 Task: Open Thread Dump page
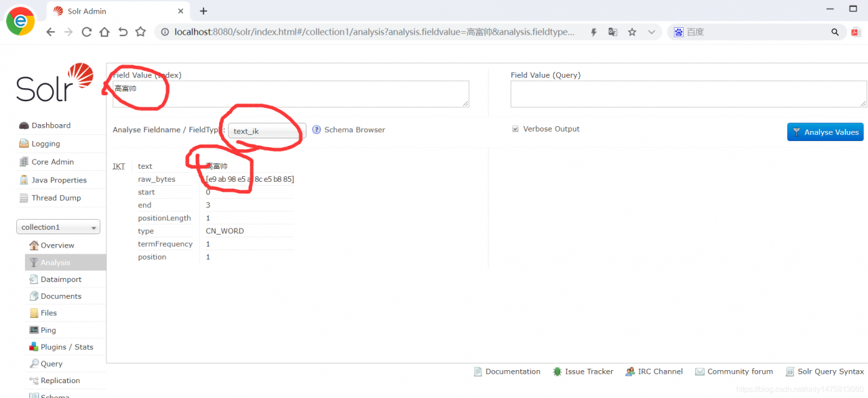click(56, 198)
